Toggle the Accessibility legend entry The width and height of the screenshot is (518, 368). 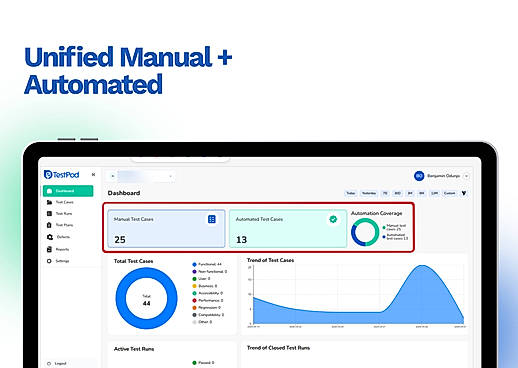207,293
